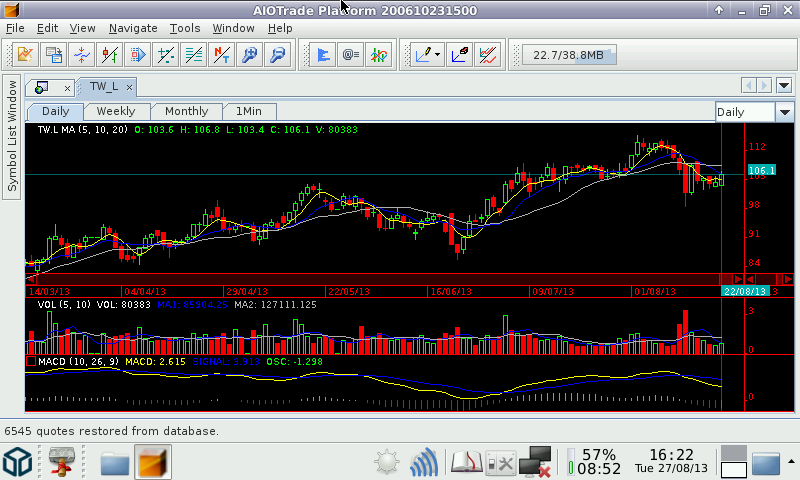800x480 pixels.
Task: Click the multi-color indicator lines icon
Action: (379, 54)
